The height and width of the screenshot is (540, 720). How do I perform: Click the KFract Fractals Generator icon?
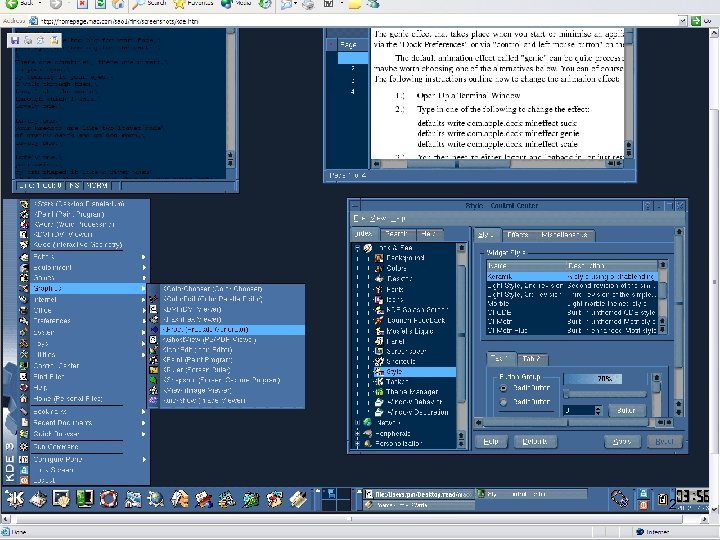(153, 330)
